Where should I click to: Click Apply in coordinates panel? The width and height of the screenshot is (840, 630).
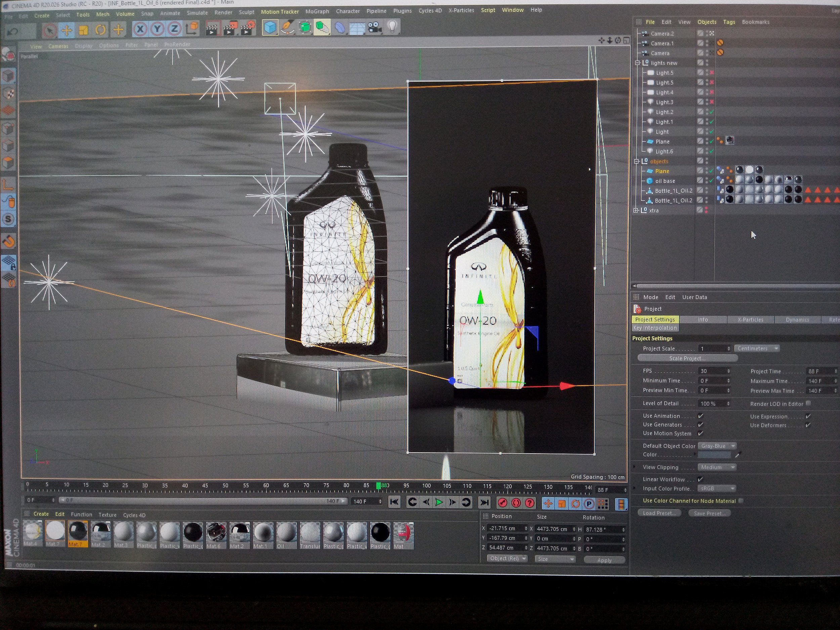[604, 560]
